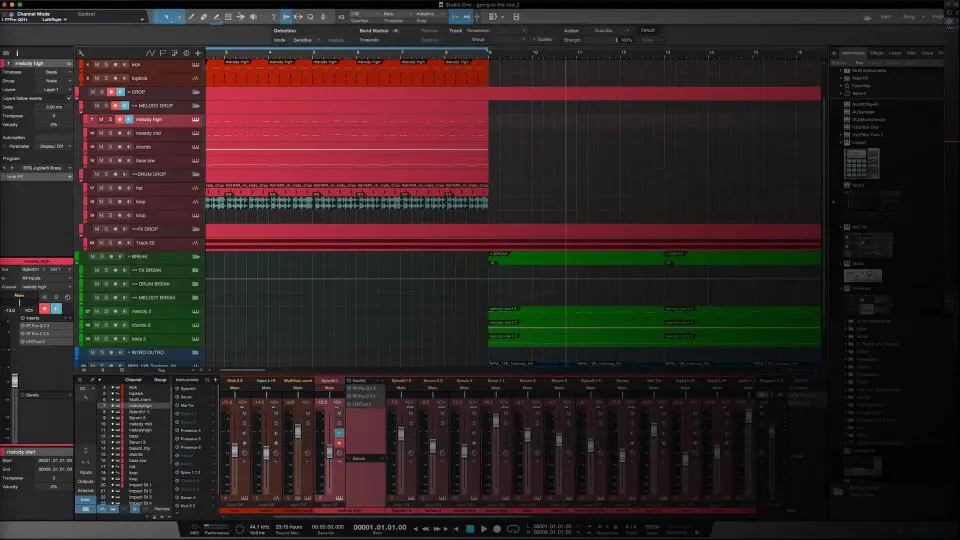Expand the Favorites folder in the browser
Image resolution: width=960 pixels, height=540 pixels.
[841, 86]
